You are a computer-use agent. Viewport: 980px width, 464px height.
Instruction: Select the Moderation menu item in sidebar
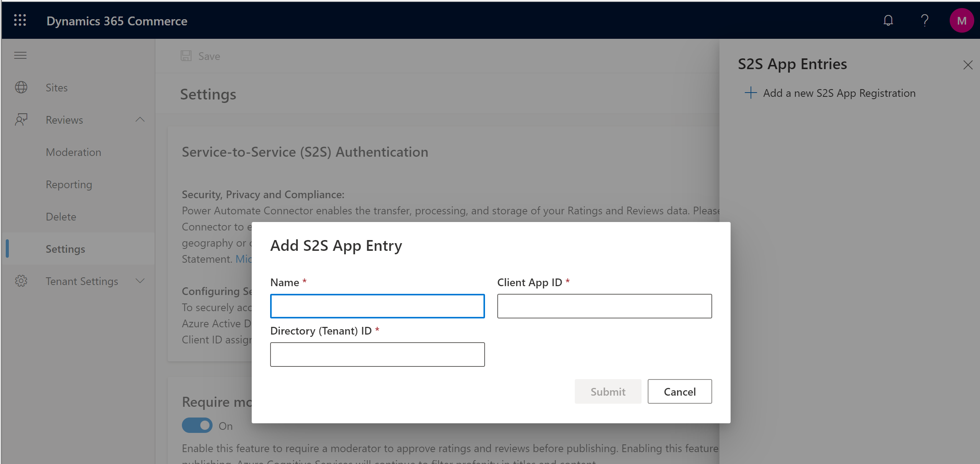tap(74, 152)
